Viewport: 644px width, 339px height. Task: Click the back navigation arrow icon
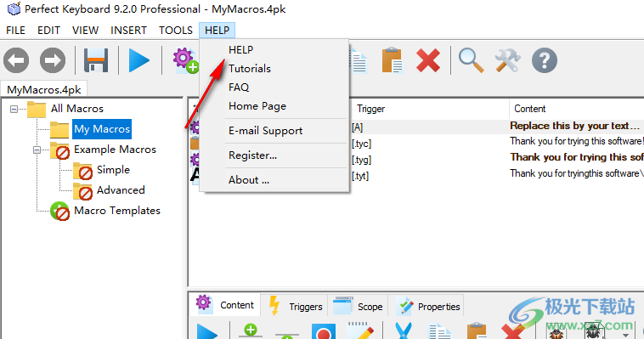(16, 60)
